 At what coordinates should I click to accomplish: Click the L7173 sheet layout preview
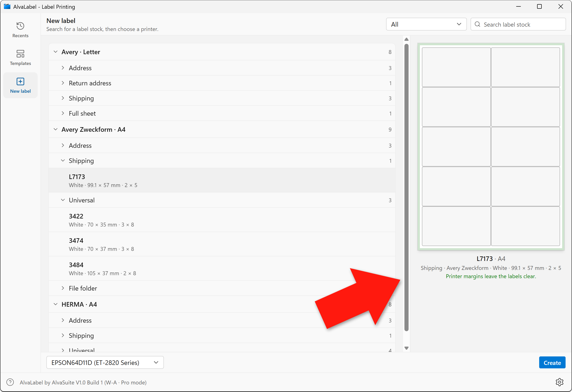click(491, 147)
